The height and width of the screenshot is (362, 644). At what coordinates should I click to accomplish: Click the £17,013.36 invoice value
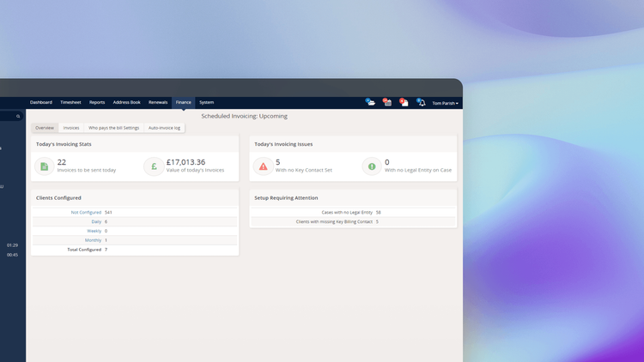[x=185, y=162]
